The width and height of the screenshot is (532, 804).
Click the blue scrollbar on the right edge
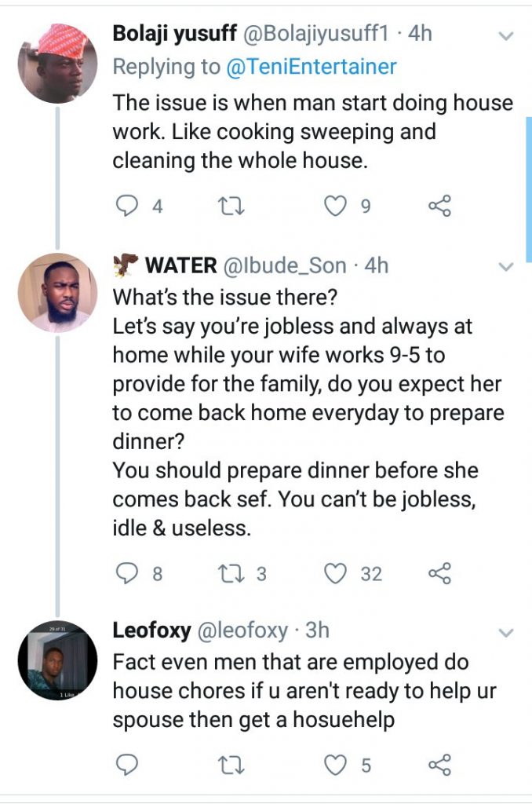529,188
